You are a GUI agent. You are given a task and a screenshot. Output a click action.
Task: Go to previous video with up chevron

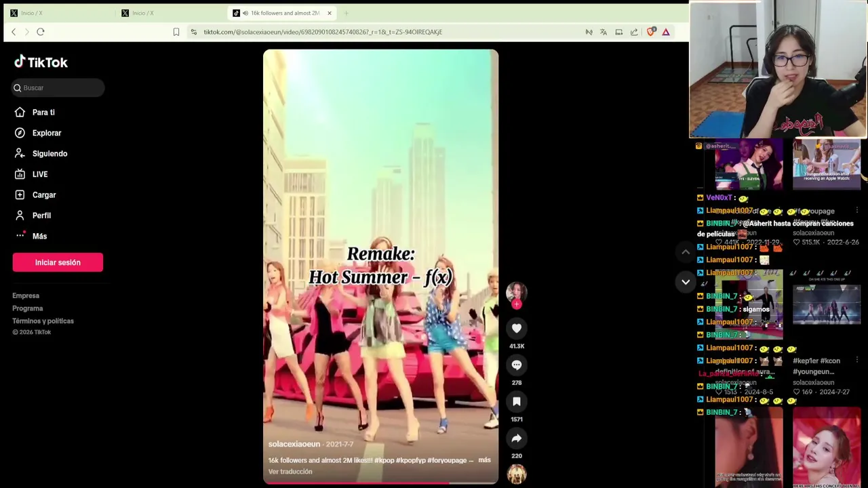[x=686, y=252]
